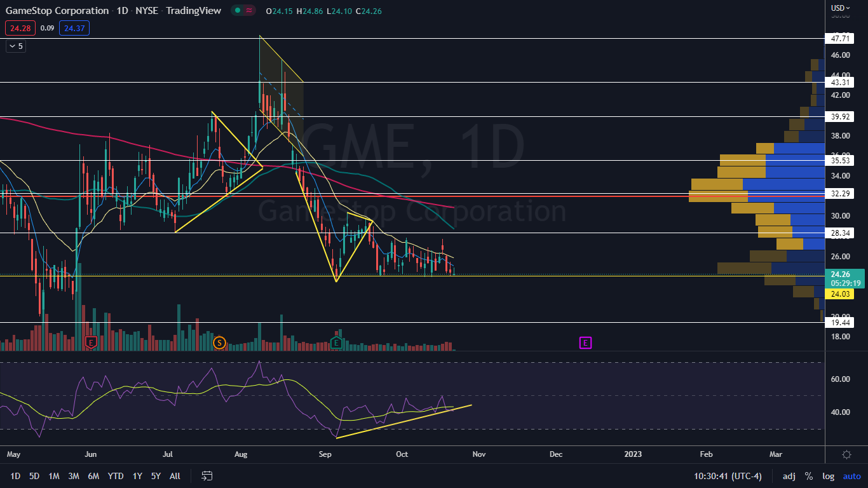The image size is (868, 488).
Task: Click the red sell price 24.28
Action: pos(20,28)
